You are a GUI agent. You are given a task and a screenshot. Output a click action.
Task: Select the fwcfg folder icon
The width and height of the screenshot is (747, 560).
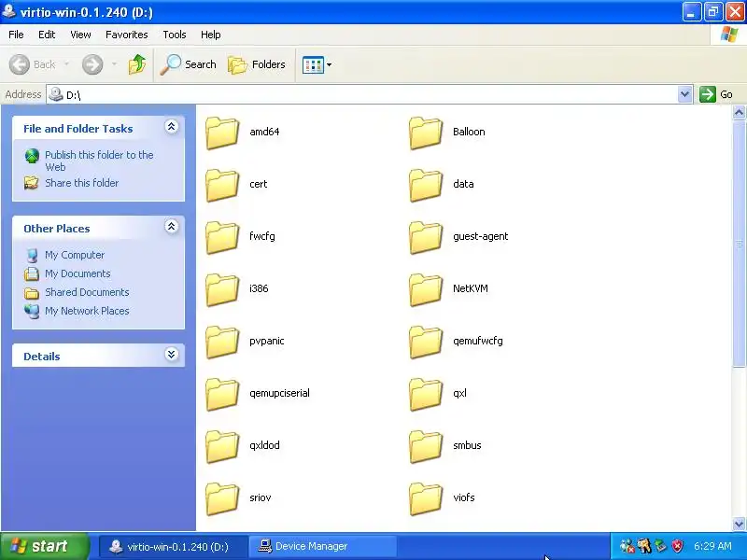pos(222,238)
